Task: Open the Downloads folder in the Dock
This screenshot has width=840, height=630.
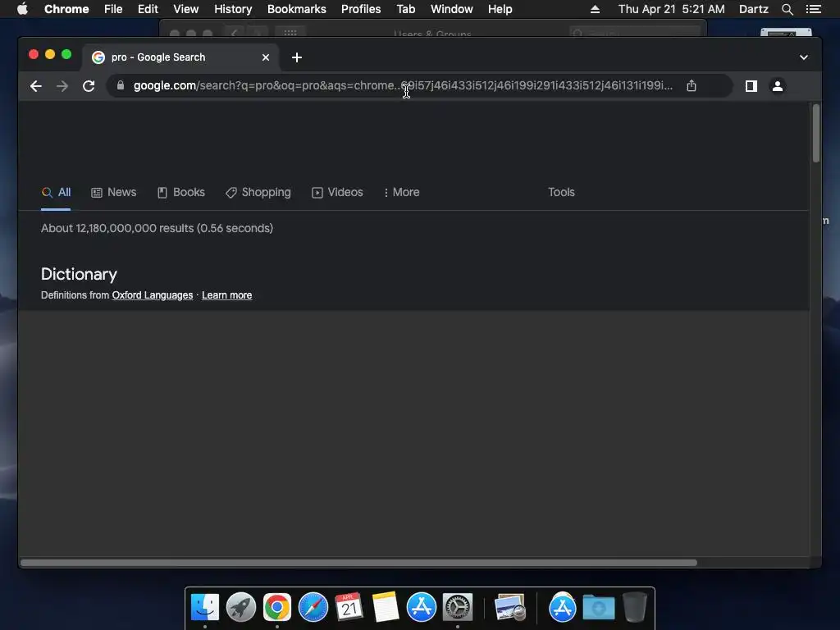Action: point(598,608)
